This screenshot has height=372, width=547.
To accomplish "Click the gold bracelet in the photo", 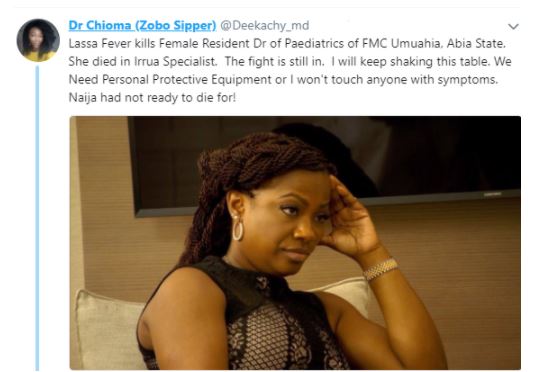I will coord(380,269).
